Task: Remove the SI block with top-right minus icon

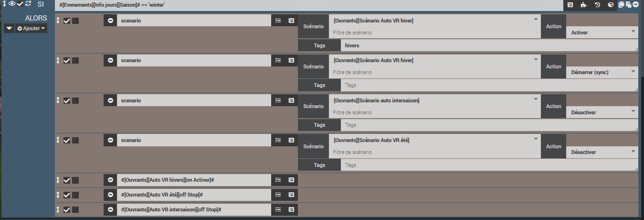Action: point(636,4)
